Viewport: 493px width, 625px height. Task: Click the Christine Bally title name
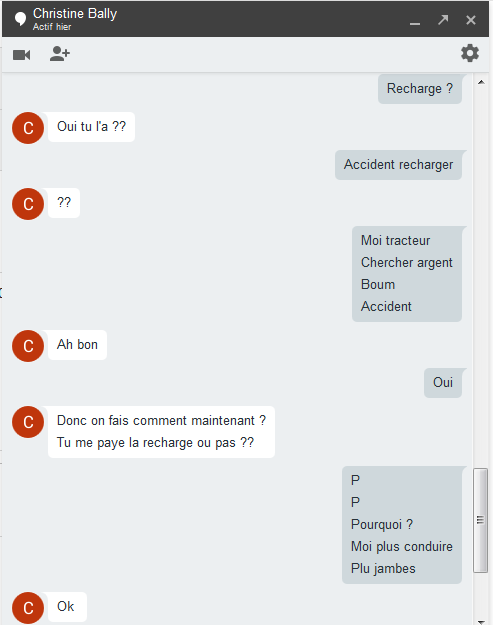click(75, 14)
